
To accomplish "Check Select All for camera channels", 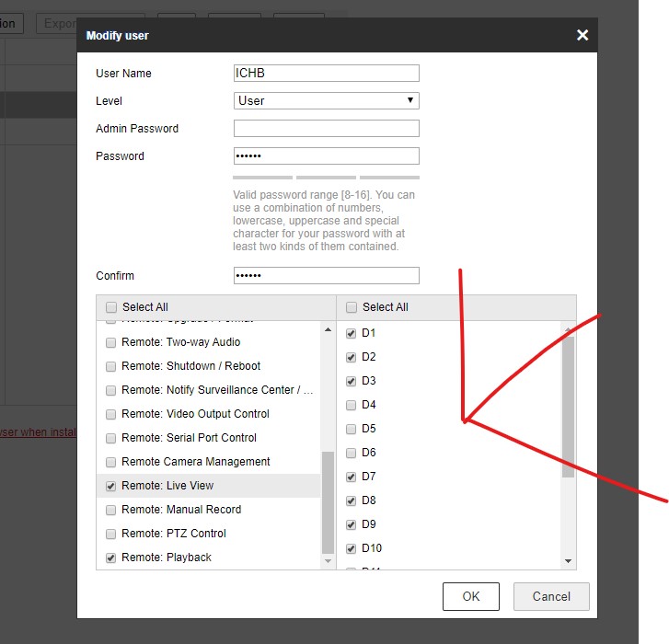I will pyautogui.click(x=352, y=307).
